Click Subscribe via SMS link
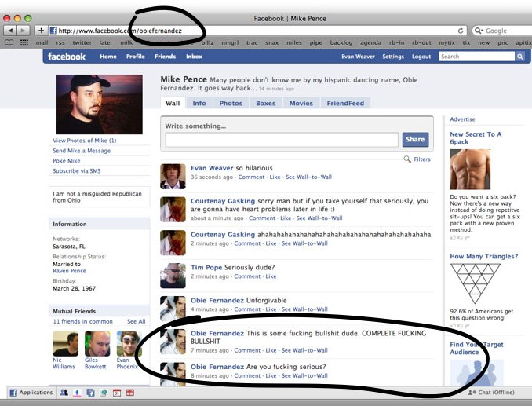 [x=77, y=170]
